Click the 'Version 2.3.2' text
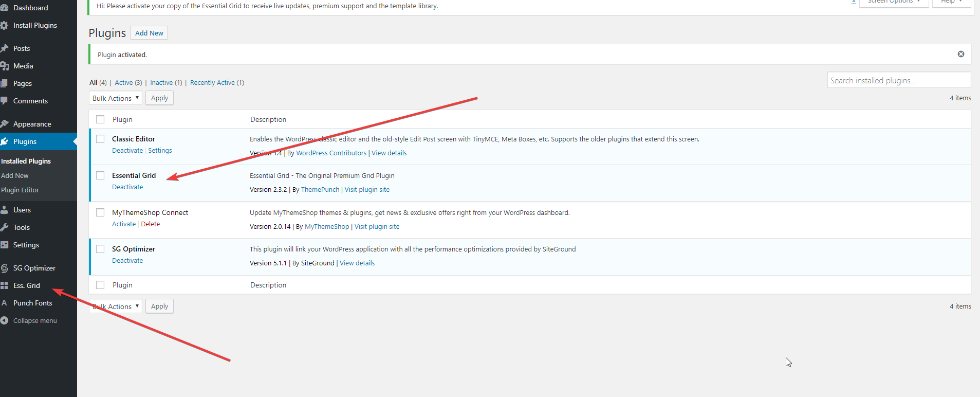The image size is (980, 397). 268,190
